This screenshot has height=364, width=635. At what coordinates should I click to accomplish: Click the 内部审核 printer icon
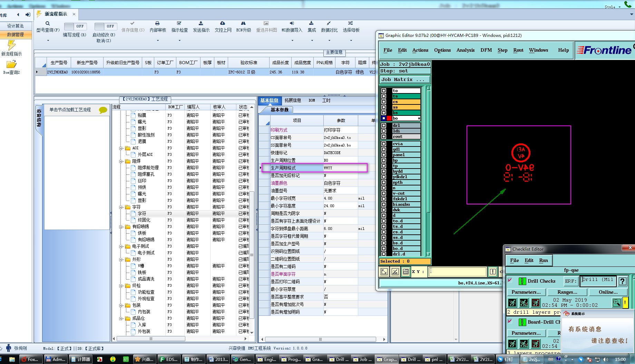click(x=157, y=23)
